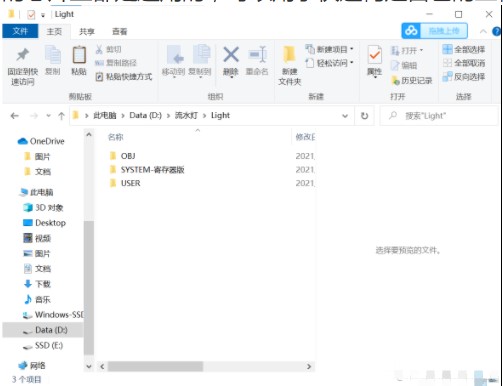Open the USER folder

130,183
